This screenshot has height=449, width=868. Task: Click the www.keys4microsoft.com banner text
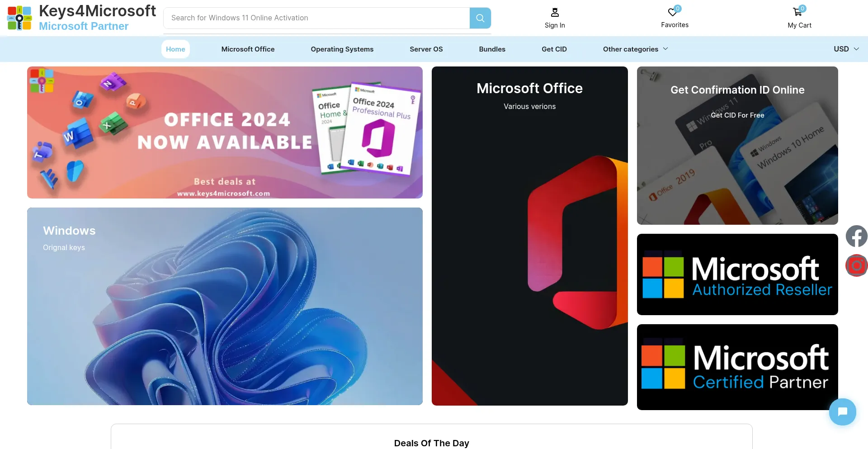coord(223,194)
